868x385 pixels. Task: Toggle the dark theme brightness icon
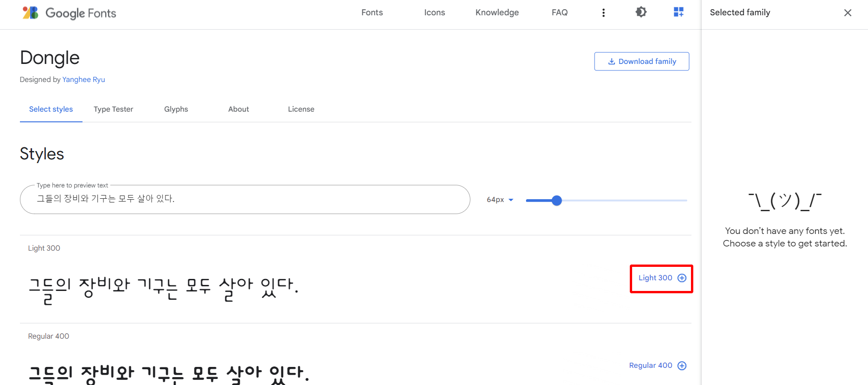click(641, 12)
